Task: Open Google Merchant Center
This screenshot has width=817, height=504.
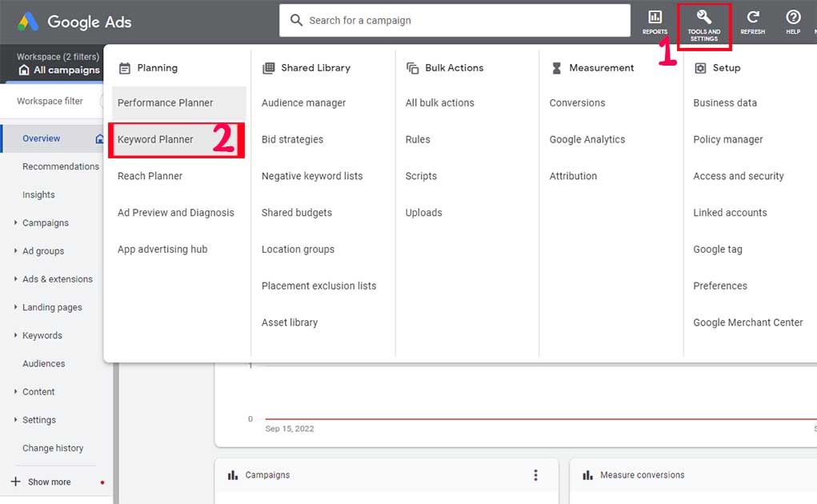Action: coord(747,322)
